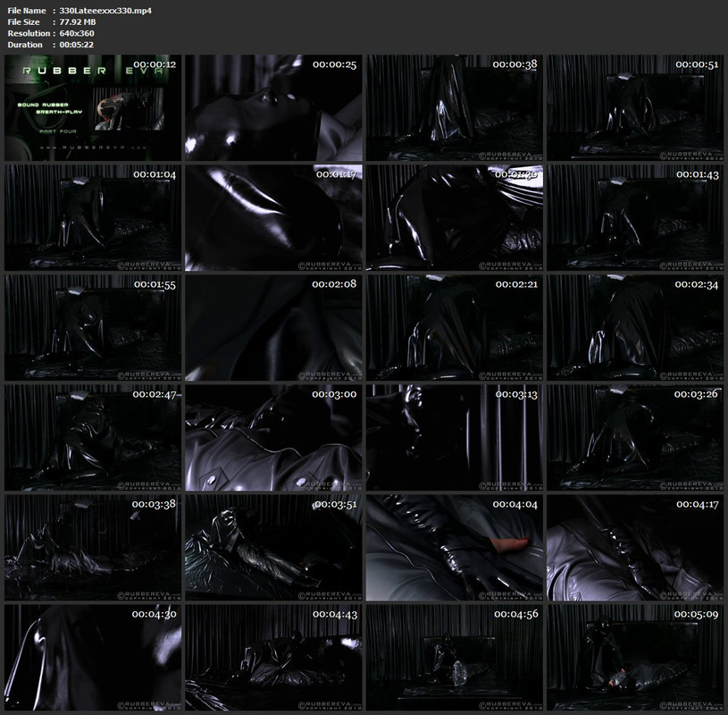Click the "Duration" label
This screenshot has width=728, height=715.
tap(25, 45)
